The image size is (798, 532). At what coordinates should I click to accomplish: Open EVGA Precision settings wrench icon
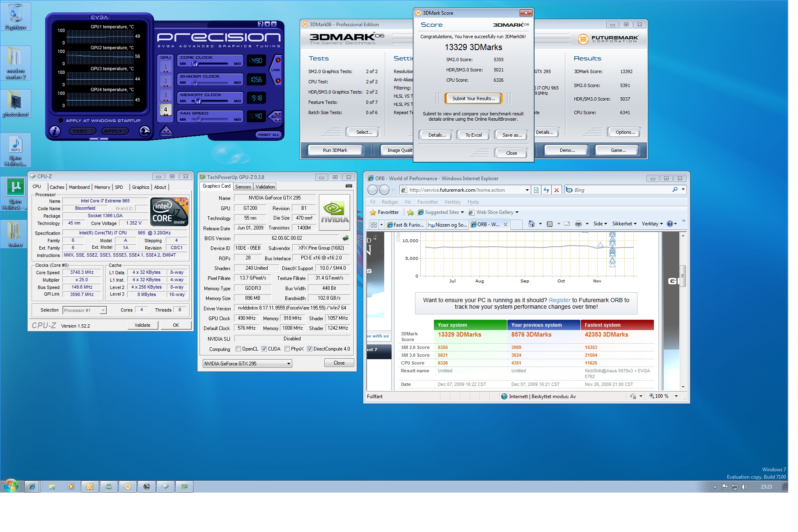click(x=144, y=131)
